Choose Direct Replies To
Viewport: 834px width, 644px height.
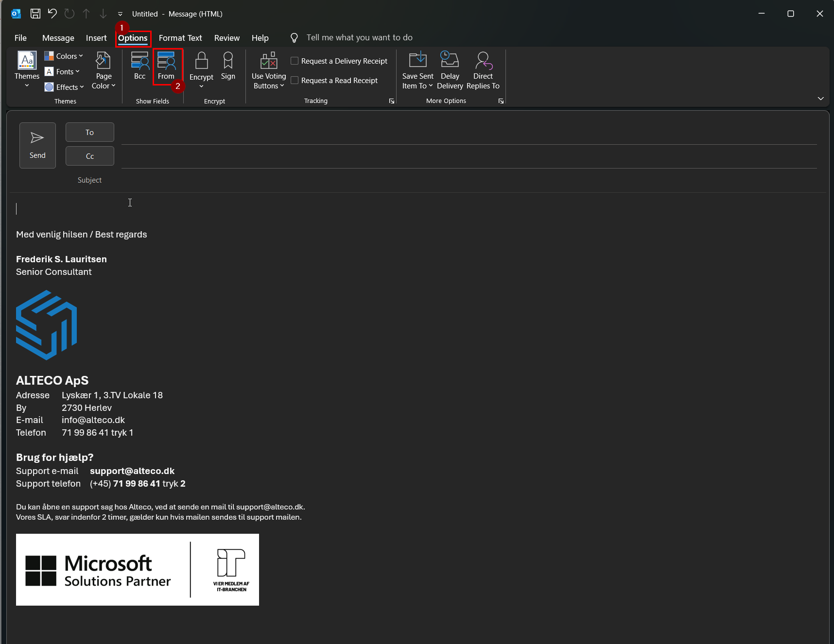pos(483,70)
